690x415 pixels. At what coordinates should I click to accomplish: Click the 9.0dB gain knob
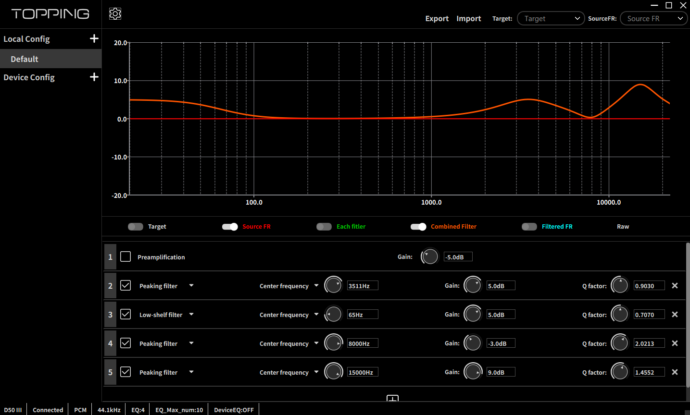473,372
